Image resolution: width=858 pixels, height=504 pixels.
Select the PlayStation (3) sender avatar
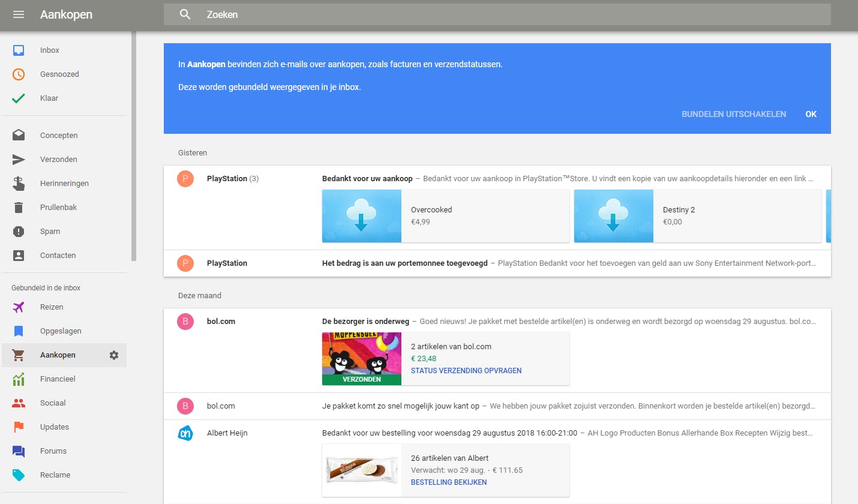185,179
